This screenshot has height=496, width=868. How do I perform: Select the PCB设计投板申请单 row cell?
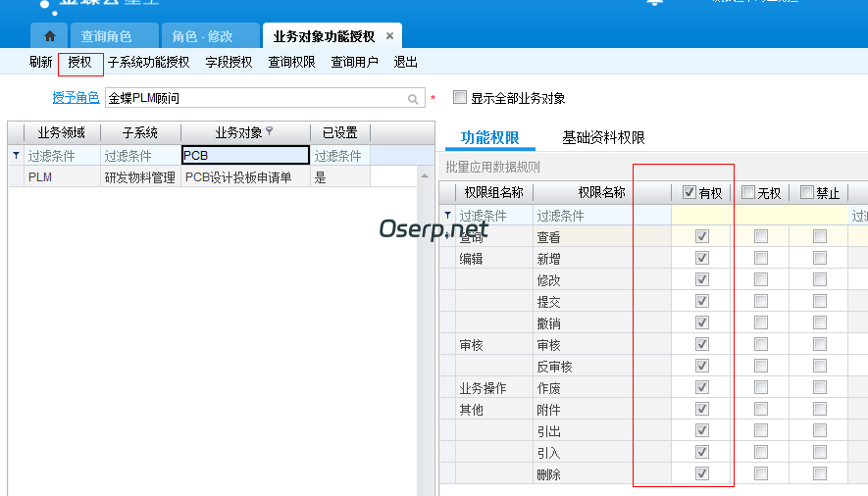245,177
